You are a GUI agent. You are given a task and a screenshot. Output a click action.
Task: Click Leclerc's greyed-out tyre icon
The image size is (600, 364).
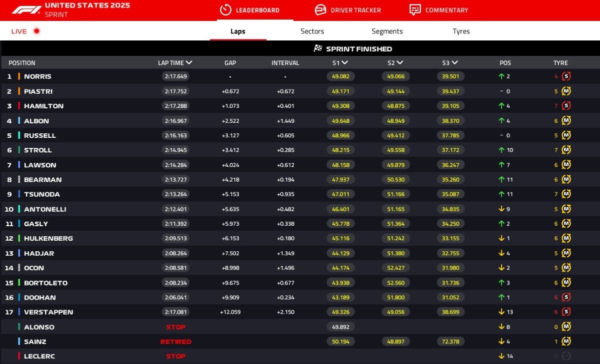(566, 356)
